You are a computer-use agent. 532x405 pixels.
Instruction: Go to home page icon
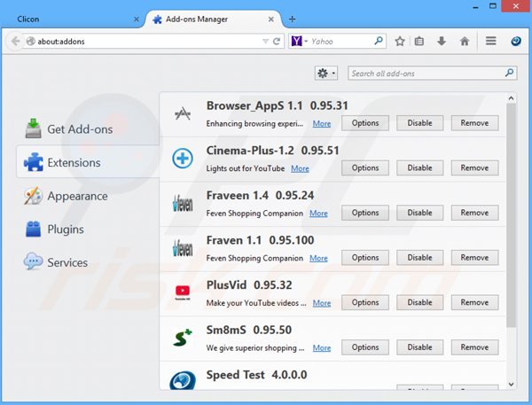[x=464, y=42]
